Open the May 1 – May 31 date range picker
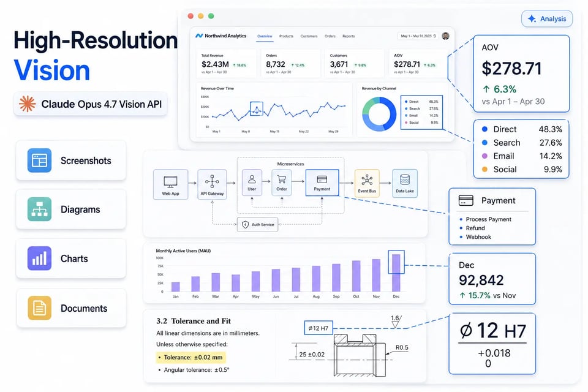Image resolution: width=588 pixels, height=392 pixels. [x=418, y=36]
